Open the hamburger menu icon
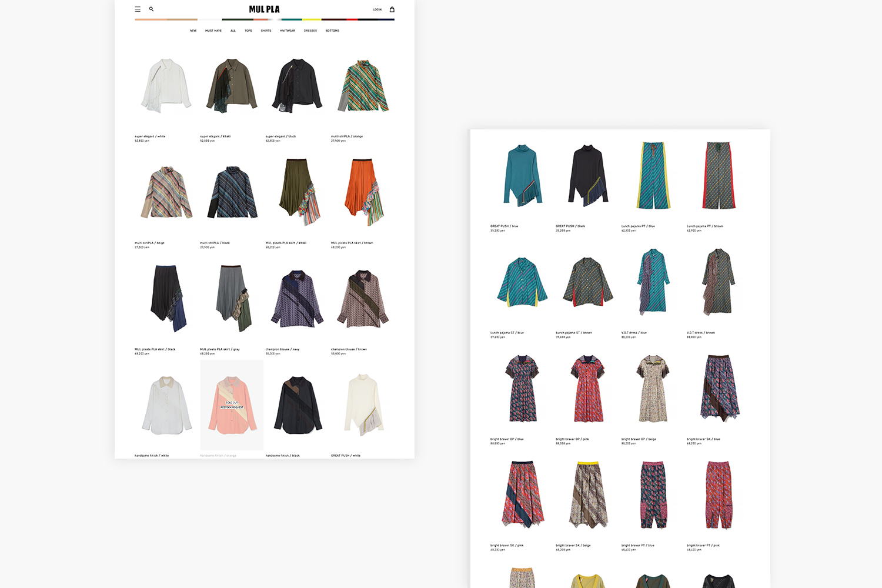 pos(138,9)
